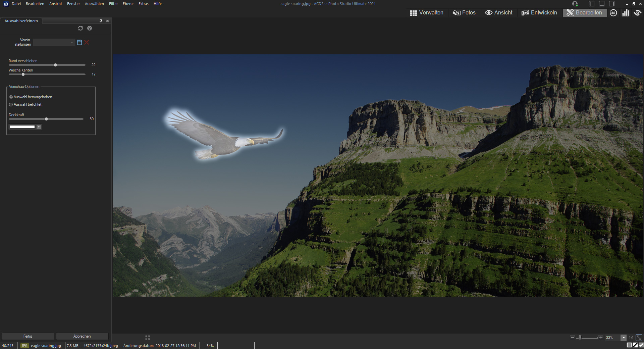This screenshot has width=644, height=349.
Task: Expand the Voreinstellungen preset dropdown
Action: tap(72, 42)
